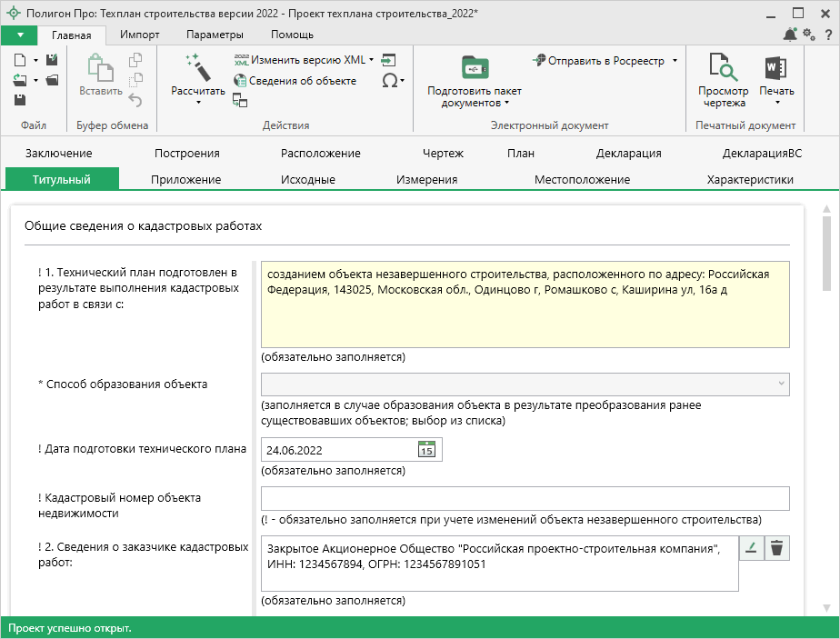840x639 pixels.
Task: Open Способ образования объекта combo box
Action: (525, 384)
